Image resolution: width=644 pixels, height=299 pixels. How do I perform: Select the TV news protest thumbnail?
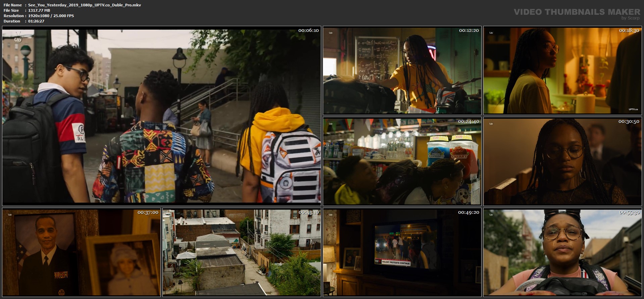(x=402, y=252)
